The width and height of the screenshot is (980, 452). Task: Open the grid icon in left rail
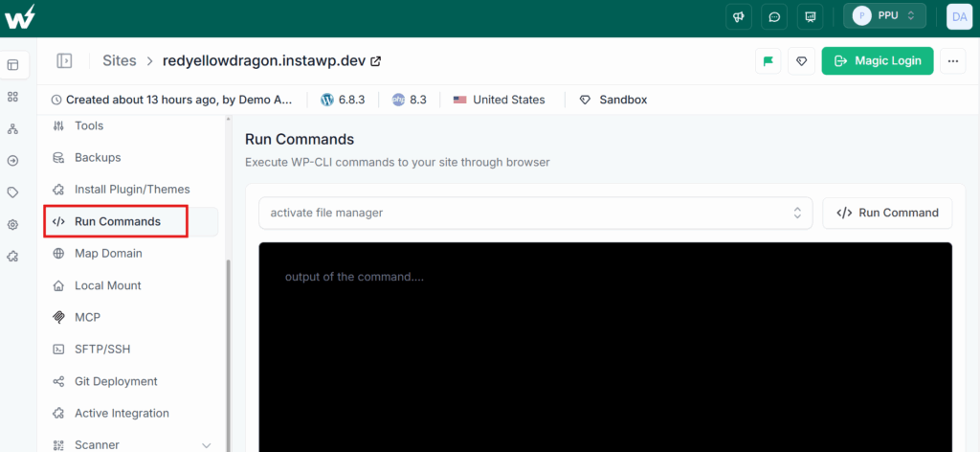point(12,97)
